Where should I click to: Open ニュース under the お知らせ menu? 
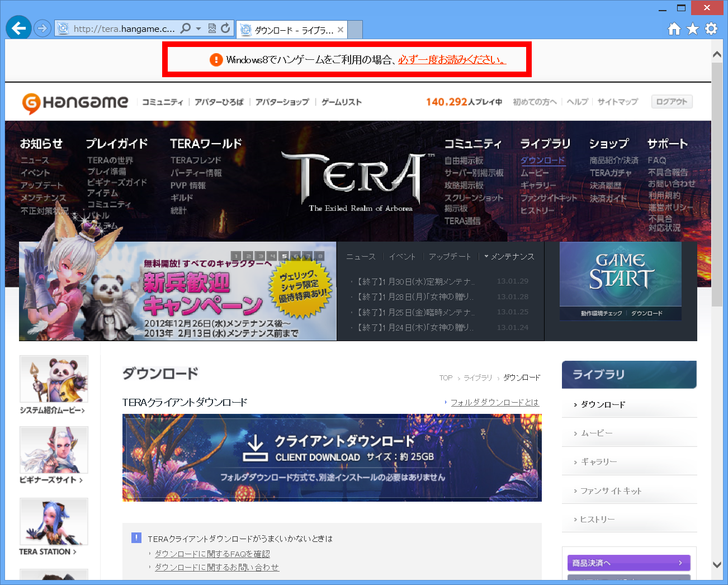pos(35,161)
